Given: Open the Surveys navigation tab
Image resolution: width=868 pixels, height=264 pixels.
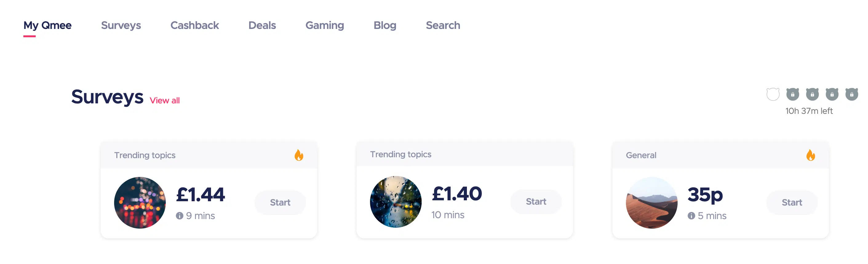Looking at the screenshot, I should (x=121, y=25).
